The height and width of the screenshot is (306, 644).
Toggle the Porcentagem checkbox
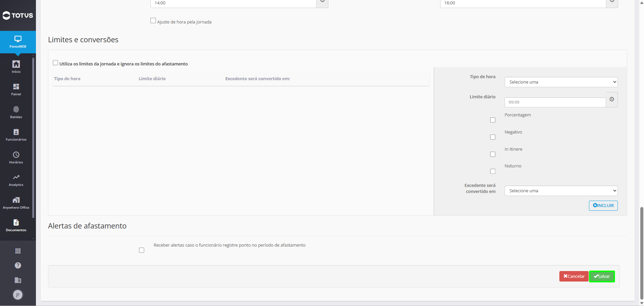tap(493, 120)
